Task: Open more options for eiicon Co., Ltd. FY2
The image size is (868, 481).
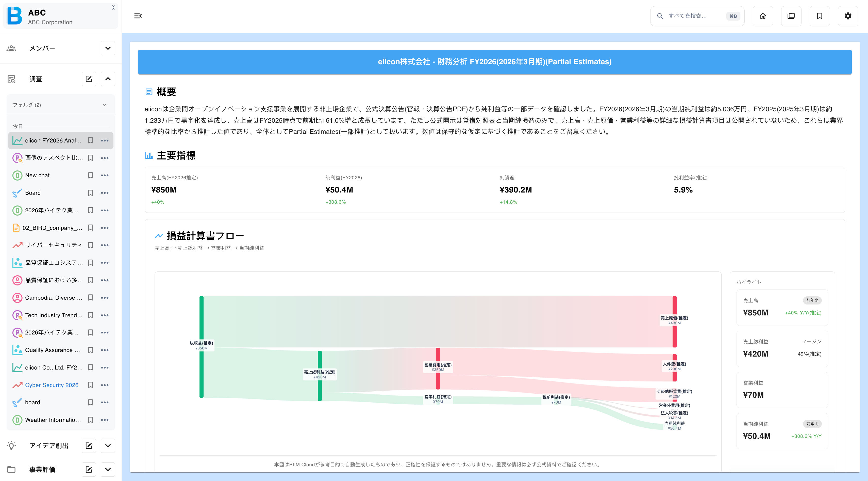Action: coord(105,367)
